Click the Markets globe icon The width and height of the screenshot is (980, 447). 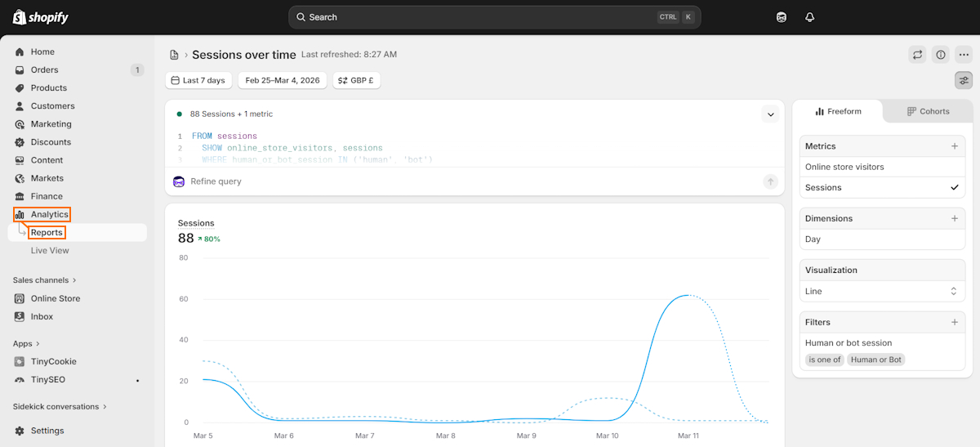[x=20, y=178]
